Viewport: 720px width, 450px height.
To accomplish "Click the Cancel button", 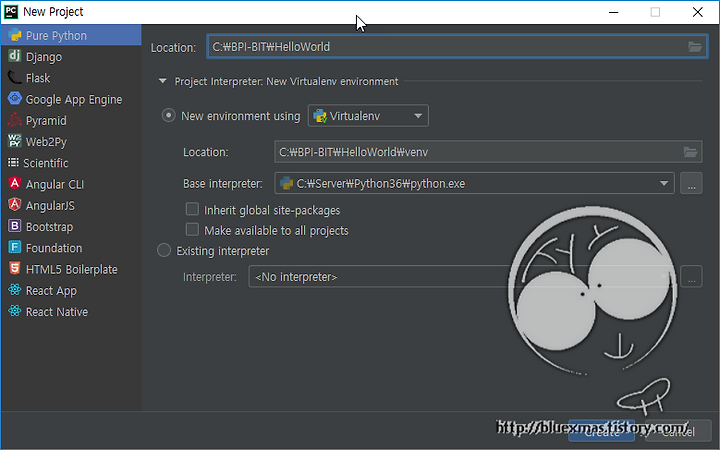I will click(678, 431).
